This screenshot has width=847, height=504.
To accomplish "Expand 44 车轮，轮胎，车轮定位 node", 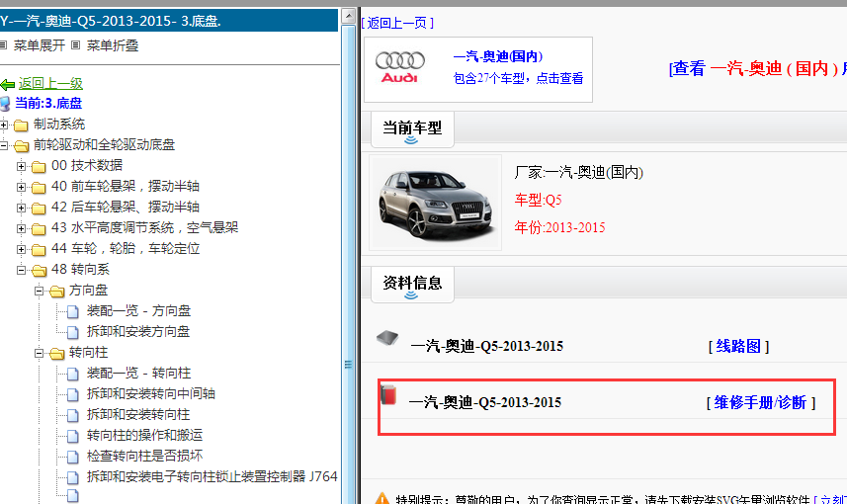I will [x=21, y=249].
